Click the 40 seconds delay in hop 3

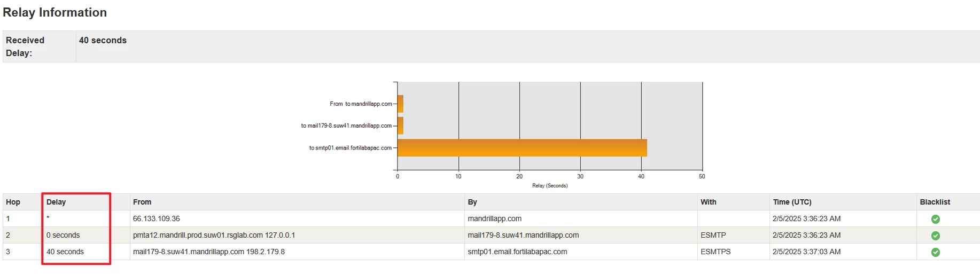[x=65, y=252]
